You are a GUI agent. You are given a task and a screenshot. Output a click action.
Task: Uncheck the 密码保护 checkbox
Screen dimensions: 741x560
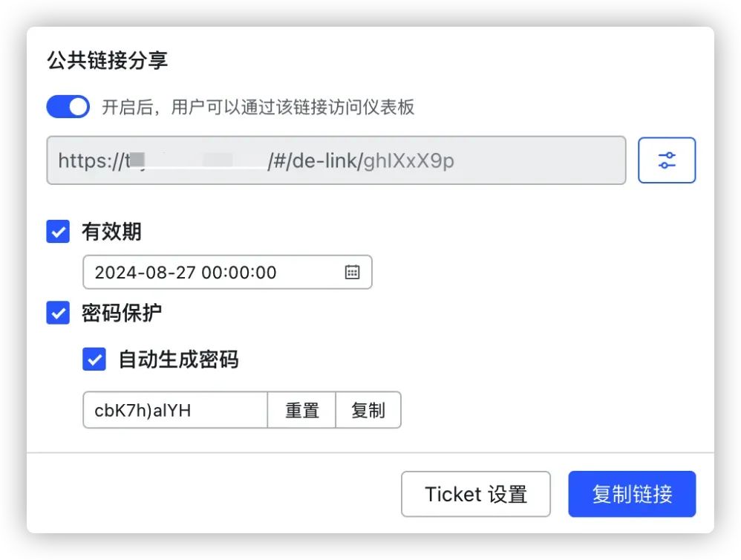[58, 313]
